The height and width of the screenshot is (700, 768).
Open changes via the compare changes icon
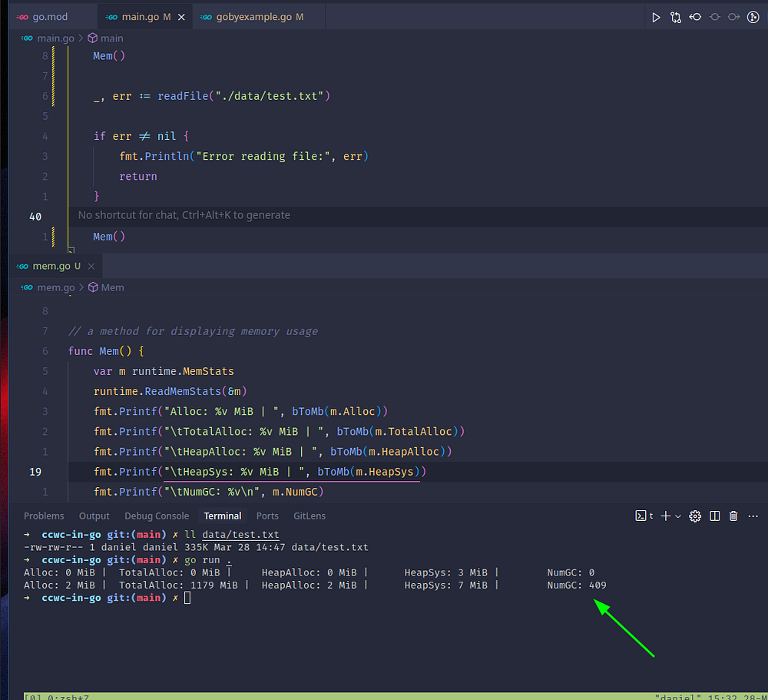pyautogui.click(x=675, y=17)
